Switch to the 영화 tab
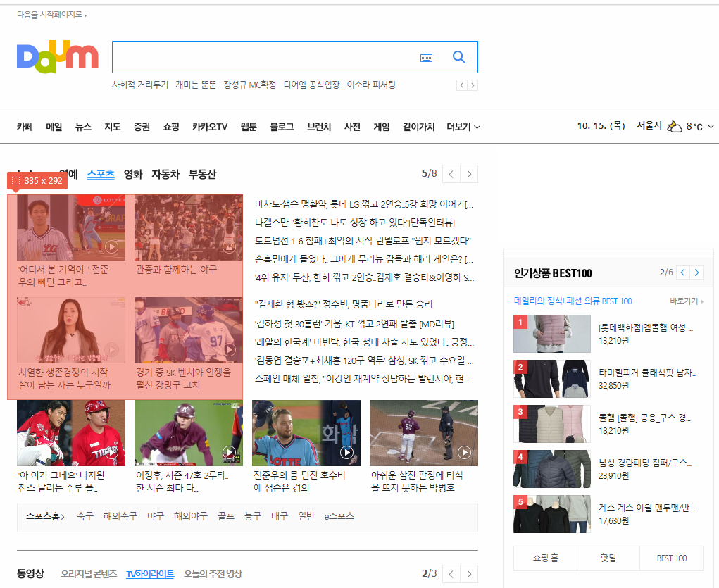719x588 pixels. coord(133,175)
